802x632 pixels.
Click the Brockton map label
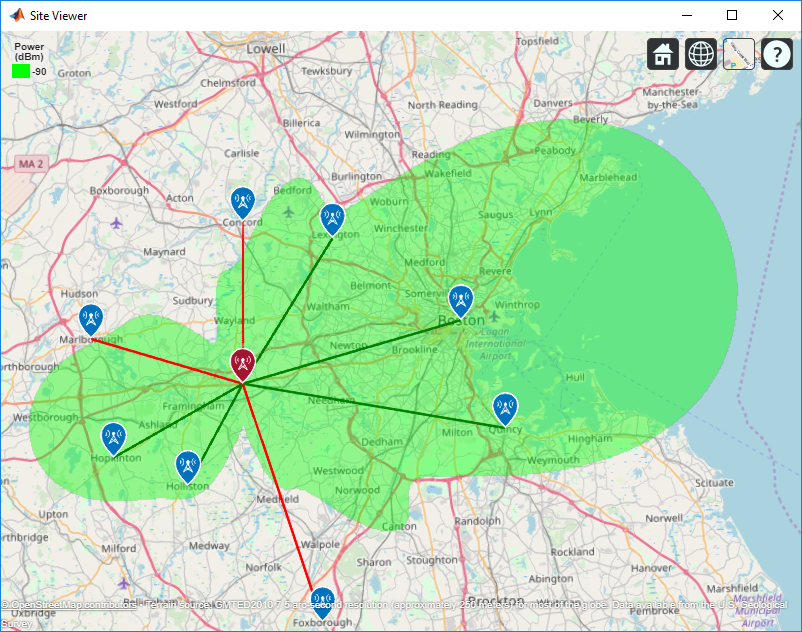pos(496,601)
